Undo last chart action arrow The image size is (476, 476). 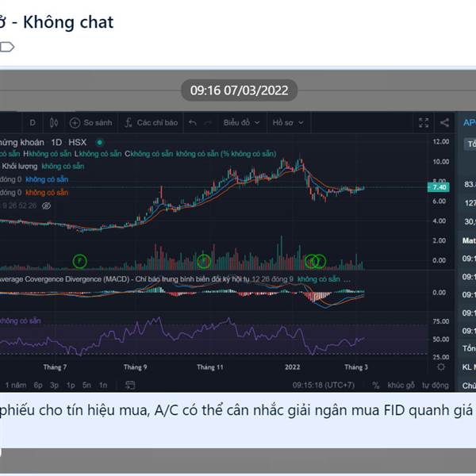click(x=193, y=123)
